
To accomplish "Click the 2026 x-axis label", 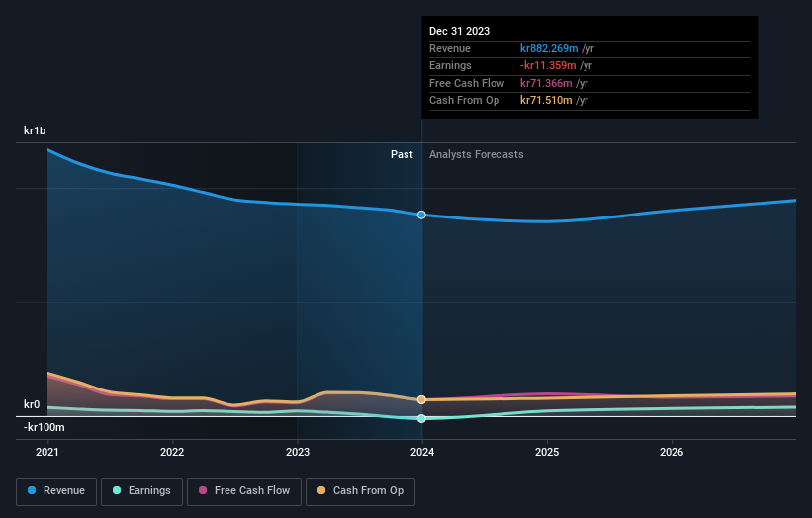I will coord(672,453).
